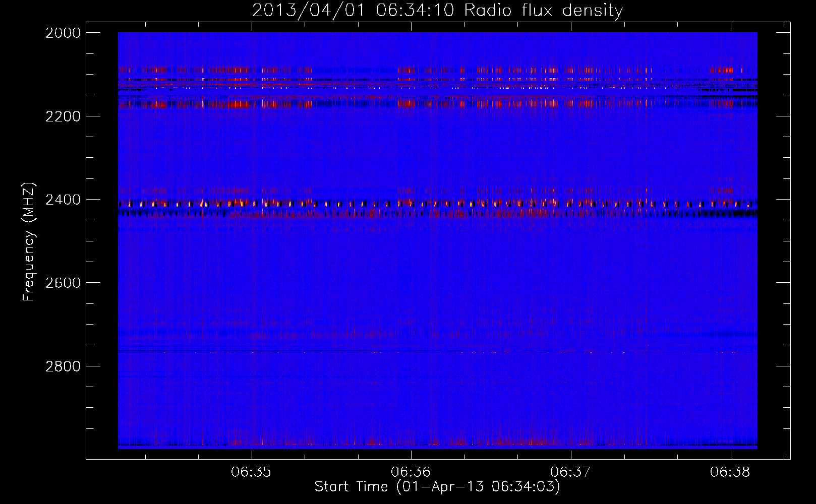Click the 06:36 time axis label
Image resolution: width=816 pixels, height=504 pixels.
click(x=411, y=472)
